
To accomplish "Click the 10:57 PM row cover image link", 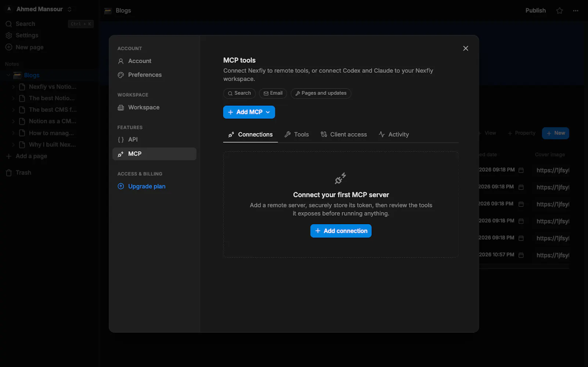I will coord(553,255).
